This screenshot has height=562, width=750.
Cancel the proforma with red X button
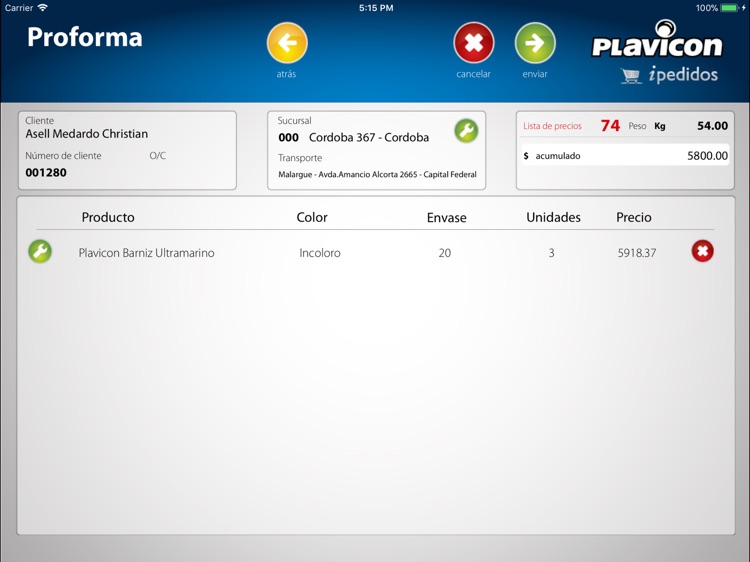[x=474, y=43]
